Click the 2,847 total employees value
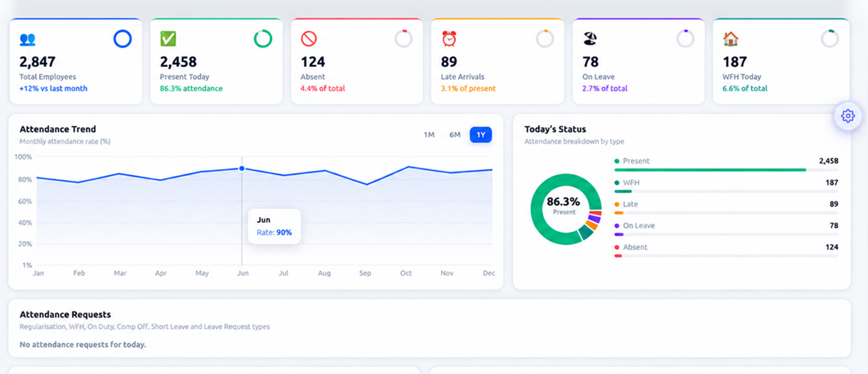This screenshot has height=374, width=868. [38, 61]
